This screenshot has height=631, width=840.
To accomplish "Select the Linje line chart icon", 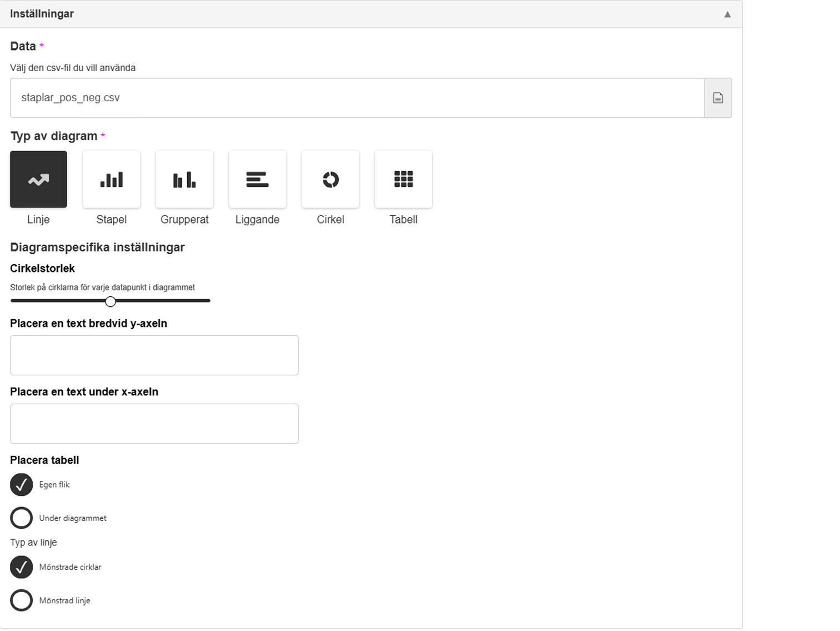I will tap(38, 180).
